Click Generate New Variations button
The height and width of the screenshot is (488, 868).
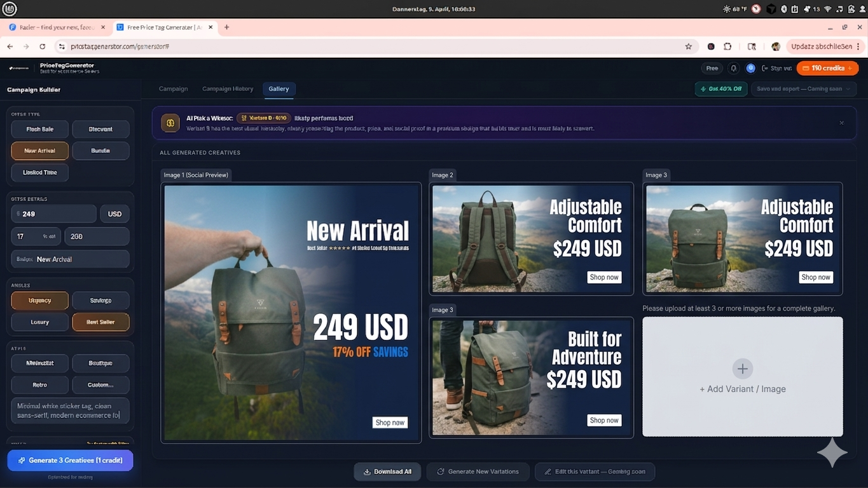[x=478, y=471]
